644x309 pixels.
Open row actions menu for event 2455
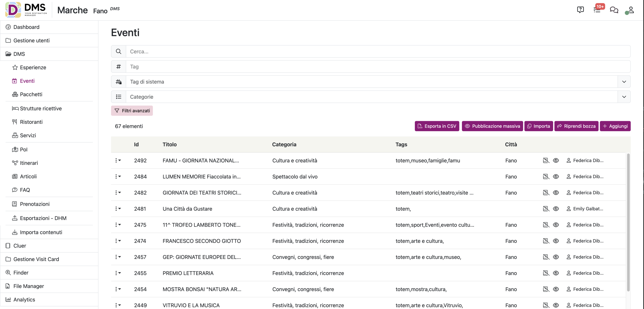118,273
